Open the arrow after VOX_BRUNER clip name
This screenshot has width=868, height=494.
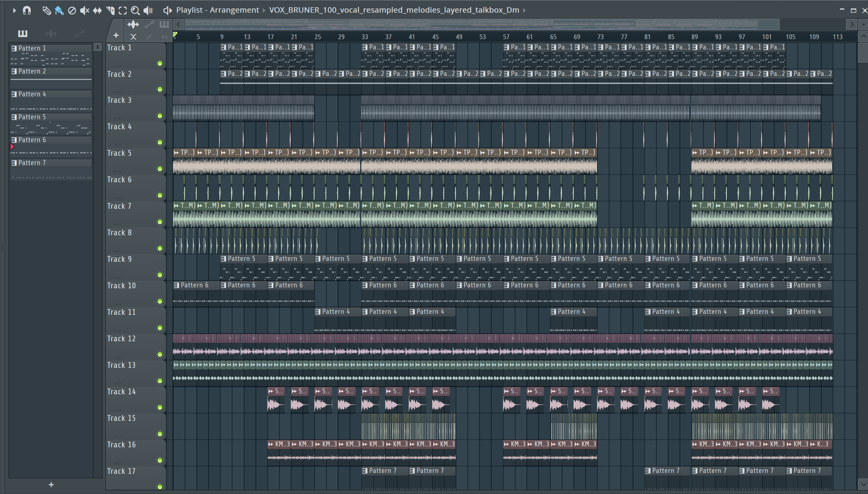(x=524, y=11)
